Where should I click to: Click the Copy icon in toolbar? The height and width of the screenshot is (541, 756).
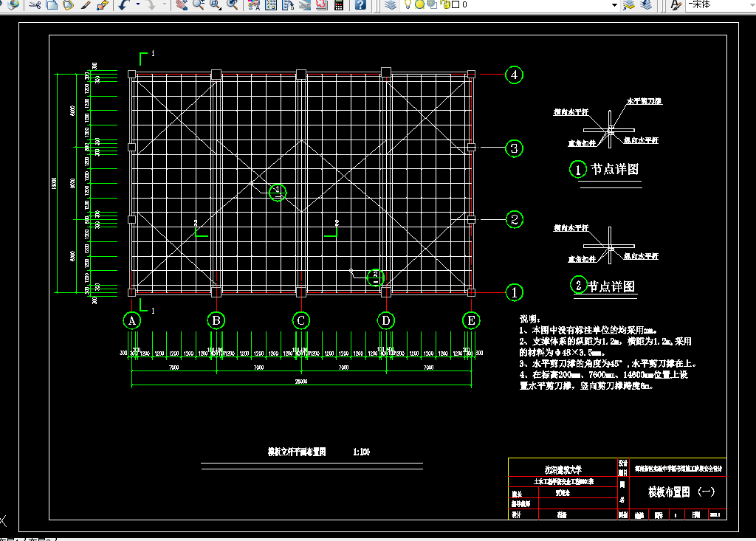coord(52,4)
